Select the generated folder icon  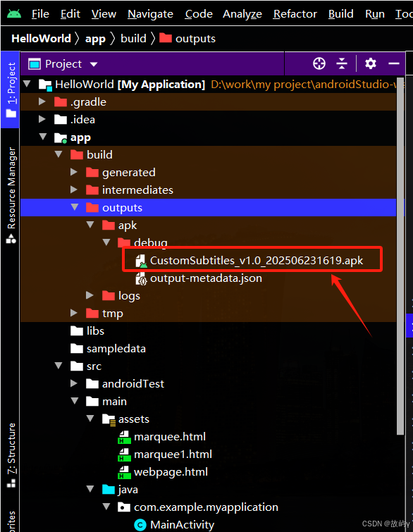pos(92,173)
